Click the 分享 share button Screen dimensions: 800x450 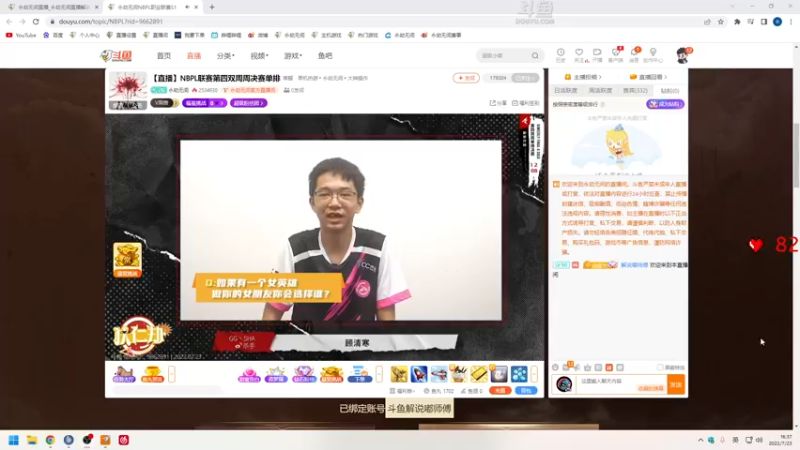[498, 103]
